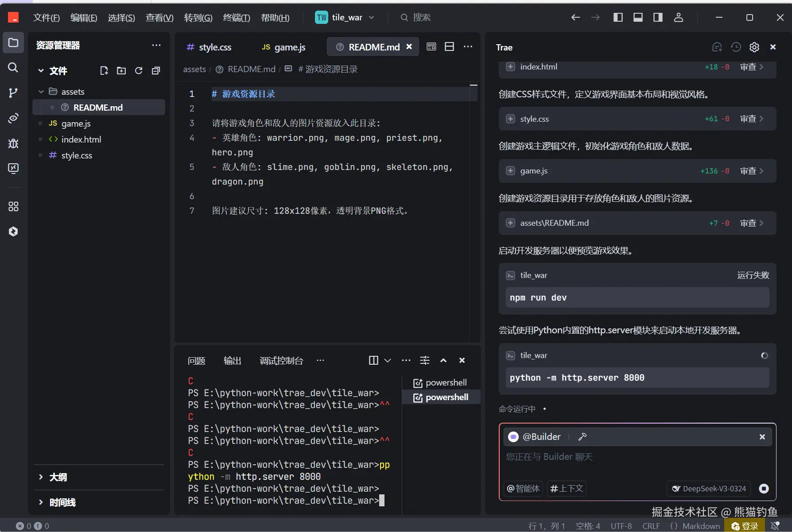This screenshot has width=792, height=532.
Task: Open the Extensions view icon
Action: (x=13, y=207)
